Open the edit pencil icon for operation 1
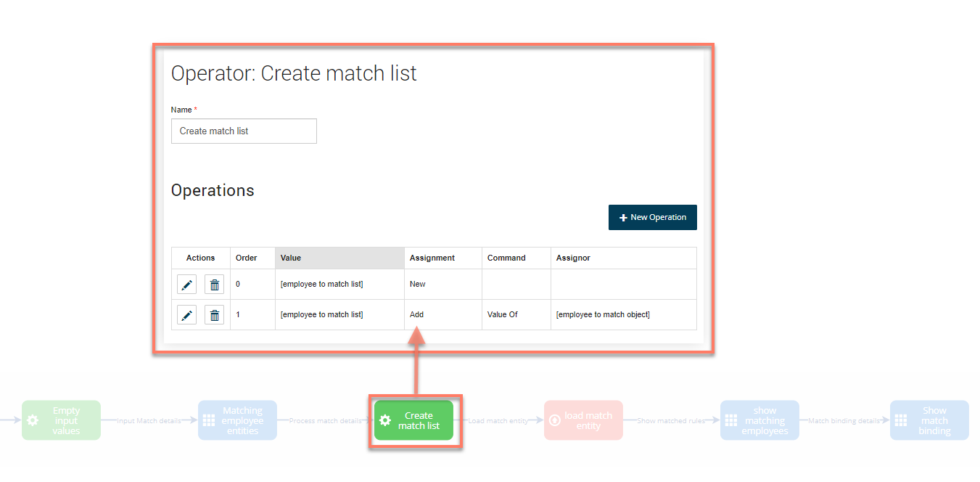980x482 pixels. tap(186, 314)
